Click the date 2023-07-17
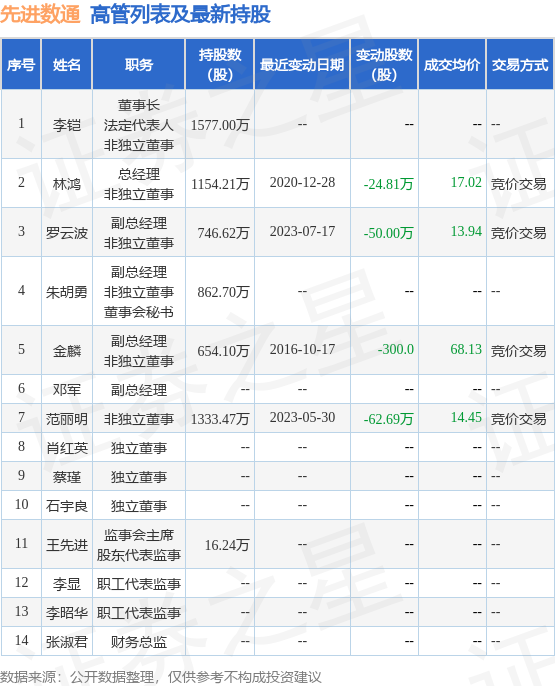555x686 pixels. pos(302,231)
